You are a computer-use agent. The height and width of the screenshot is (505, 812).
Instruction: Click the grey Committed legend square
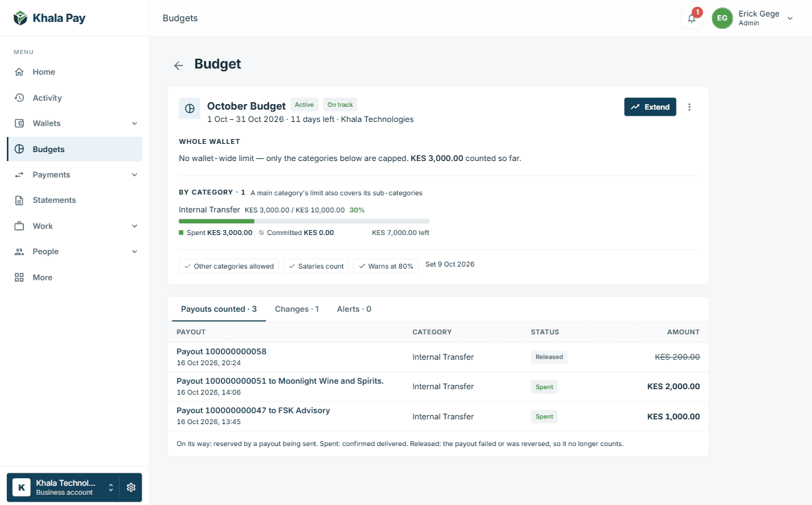(x=262, y=233)
